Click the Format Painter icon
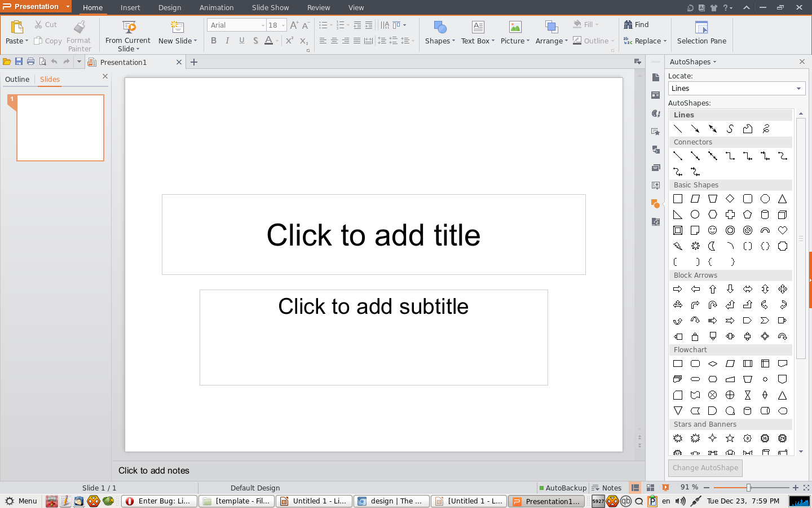 79,27
